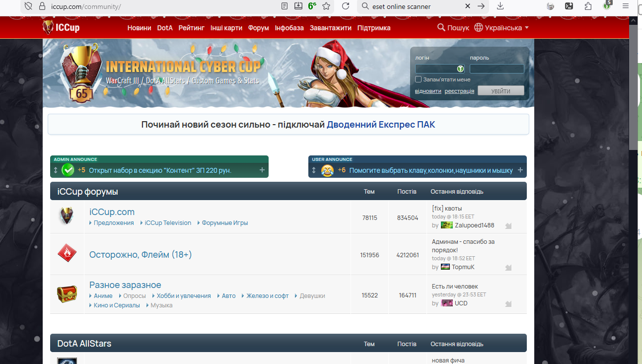Click the green checkmark admin announce icon
This screenshot has height=364, width=642.
click(68, 170)
